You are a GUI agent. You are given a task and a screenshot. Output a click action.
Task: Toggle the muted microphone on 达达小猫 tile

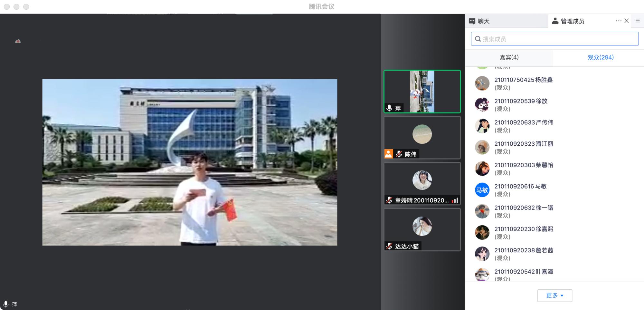click(389, 246)
